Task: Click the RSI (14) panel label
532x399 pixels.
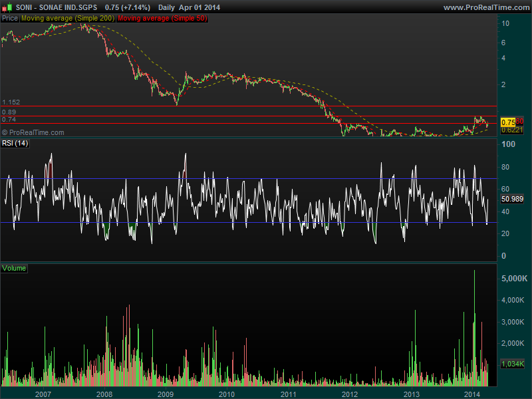Action: pos(15,143)
